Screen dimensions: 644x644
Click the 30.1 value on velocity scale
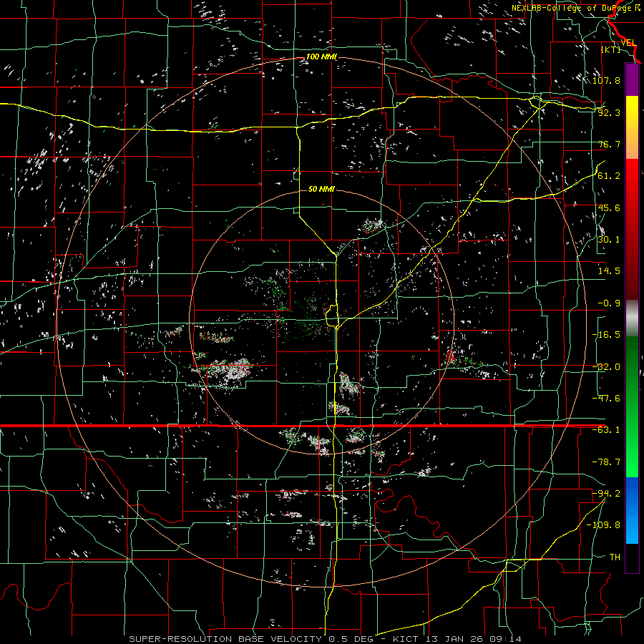(x=609, y=240)
